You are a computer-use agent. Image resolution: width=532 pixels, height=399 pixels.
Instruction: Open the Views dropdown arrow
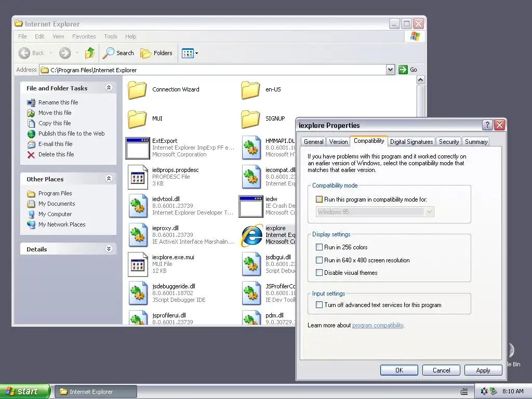(x=196, y=54)
